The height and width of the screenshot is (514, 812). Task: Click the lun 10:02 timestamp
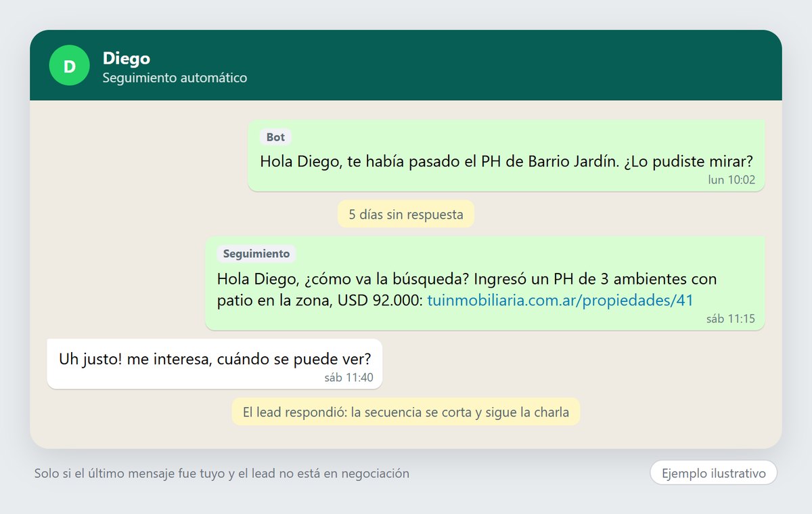(731, 181)
